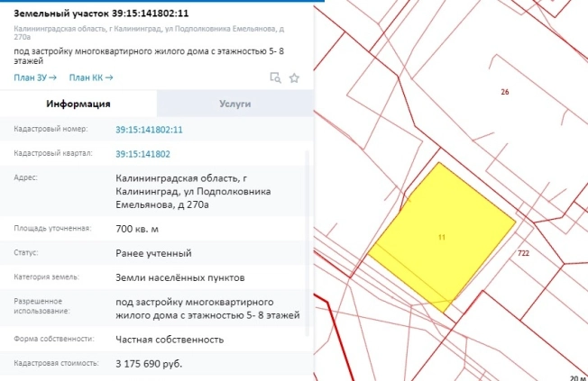Click the Площадь уточненная label
588x381 pixels.
[x=52, y=228]
